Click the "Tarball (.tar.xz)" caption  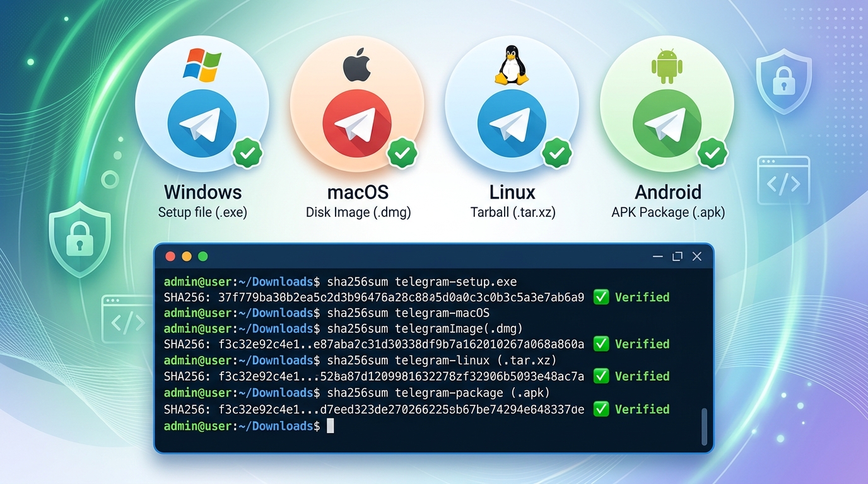(512, 212)
